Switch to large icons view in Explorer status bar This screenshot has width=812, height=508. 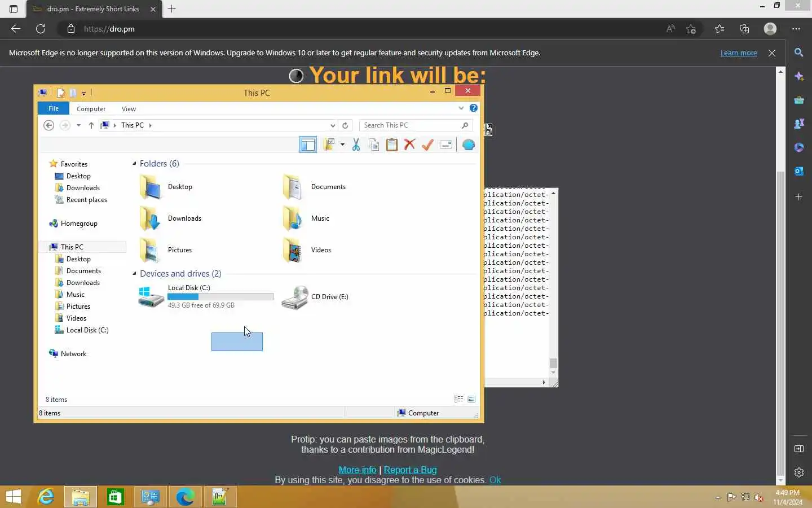471,399
